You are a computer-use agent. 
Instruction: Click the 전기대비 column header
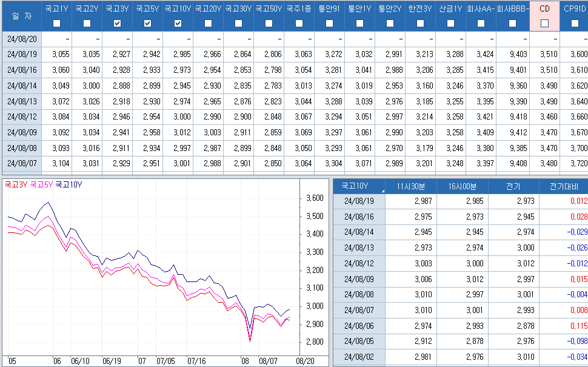[x=564, y=186]
